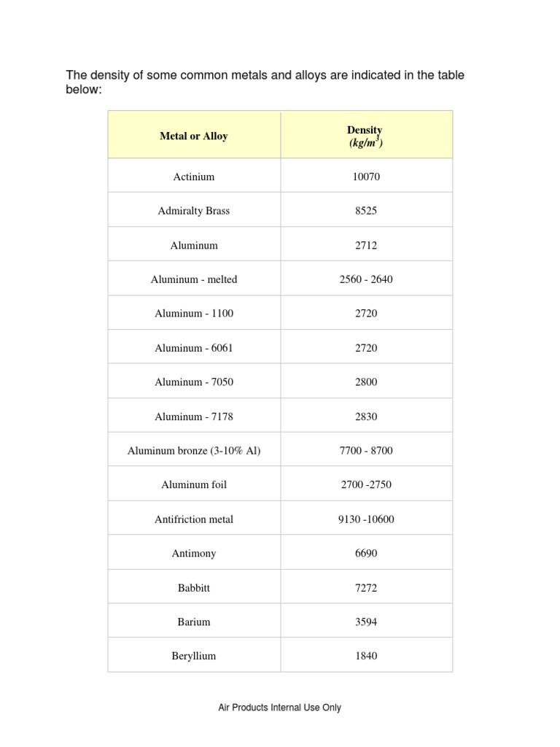
Task: Click the "Aluminum foil" row label
Action: coord(194,485)
